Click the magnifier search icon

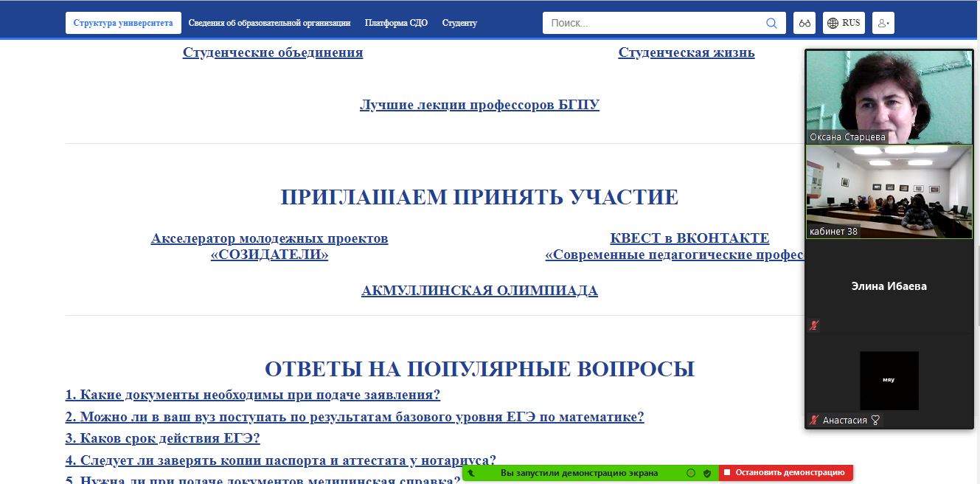pos(771,23)
